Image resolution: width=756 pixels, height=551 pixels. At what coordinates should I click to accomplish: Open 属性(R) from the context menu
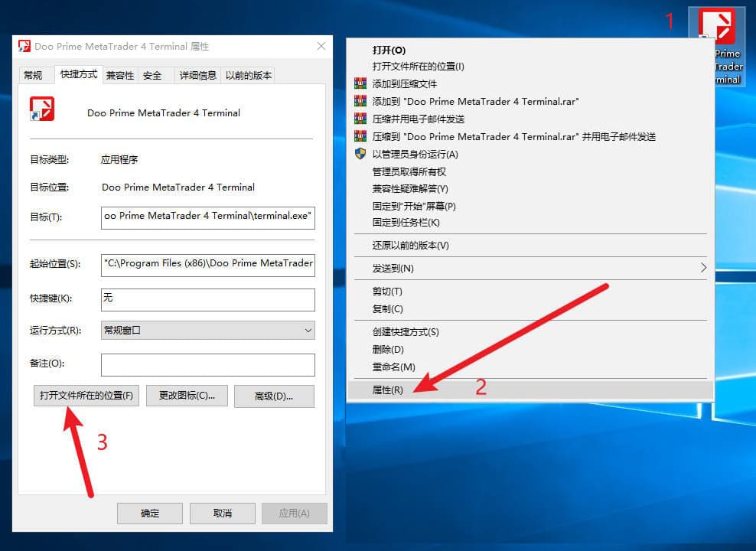(530, 390)
